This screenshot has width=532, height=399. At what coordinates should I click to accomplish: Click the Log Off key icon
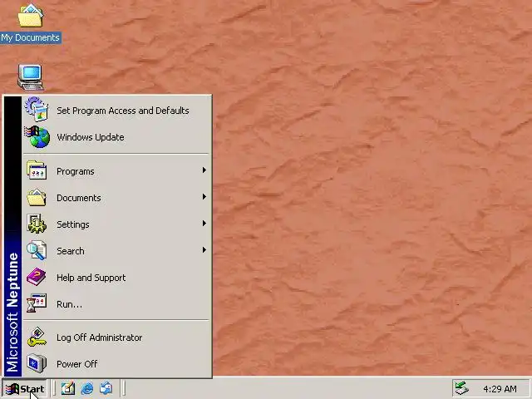pyautogui.click(x=37, y=337)
